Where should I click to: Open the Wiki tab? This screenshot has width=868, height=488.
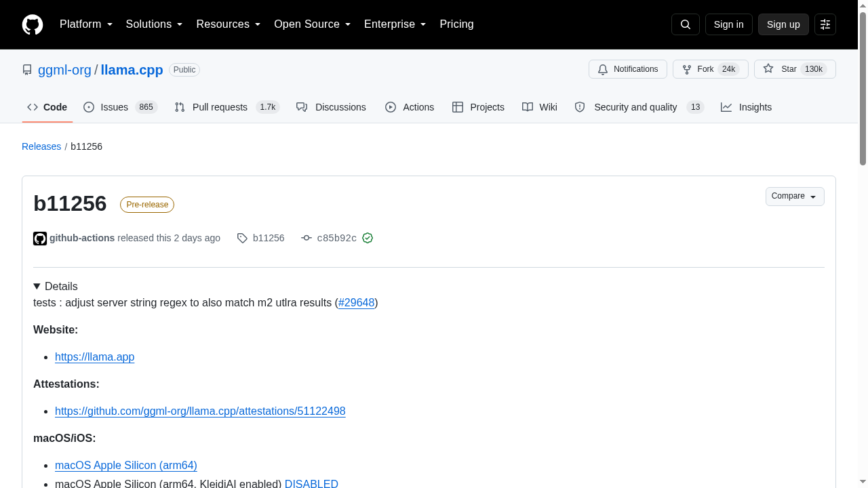(x=540, y=107)
